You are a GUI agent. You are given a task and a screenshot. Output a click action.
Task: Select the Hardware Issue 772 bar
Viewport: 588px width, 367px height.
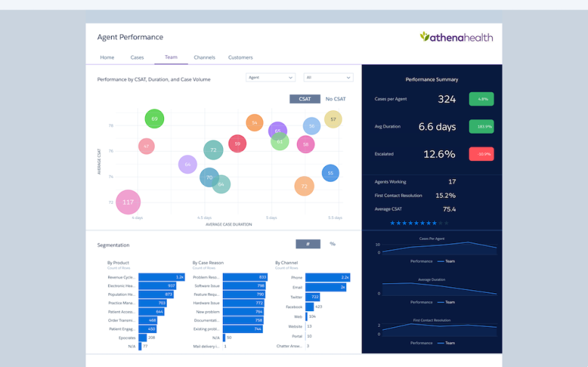click(244, 303)
